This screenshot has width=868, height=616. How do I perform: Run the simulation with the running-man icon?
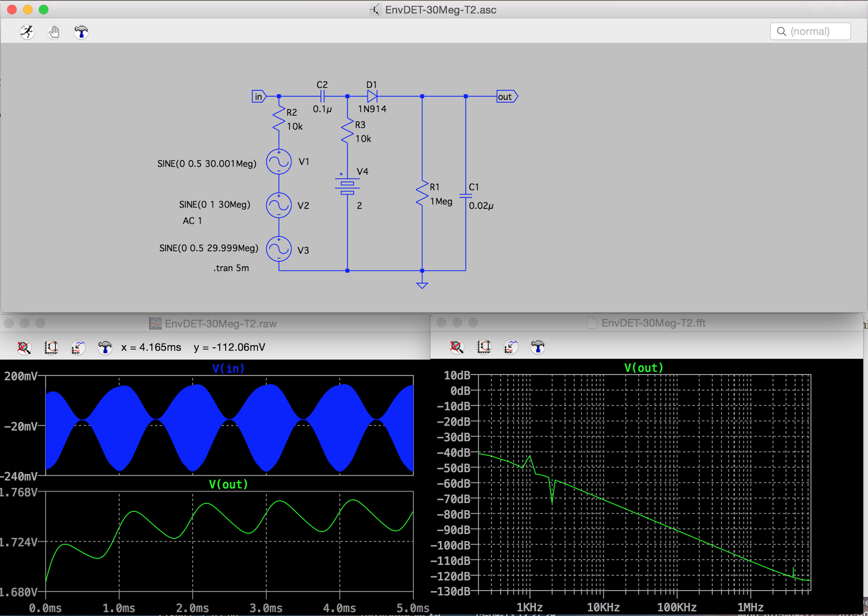coord(26,31)
